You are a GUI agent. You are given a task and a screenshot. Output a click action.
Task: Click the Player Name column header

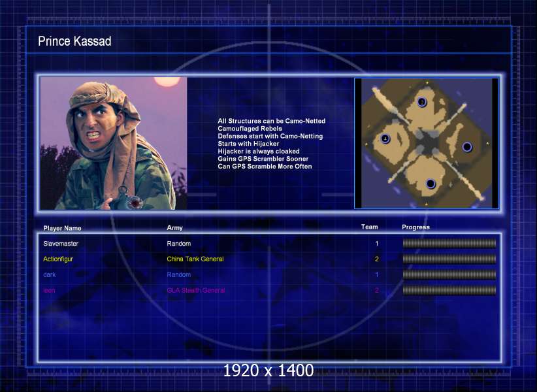click(x=62, y=228)
